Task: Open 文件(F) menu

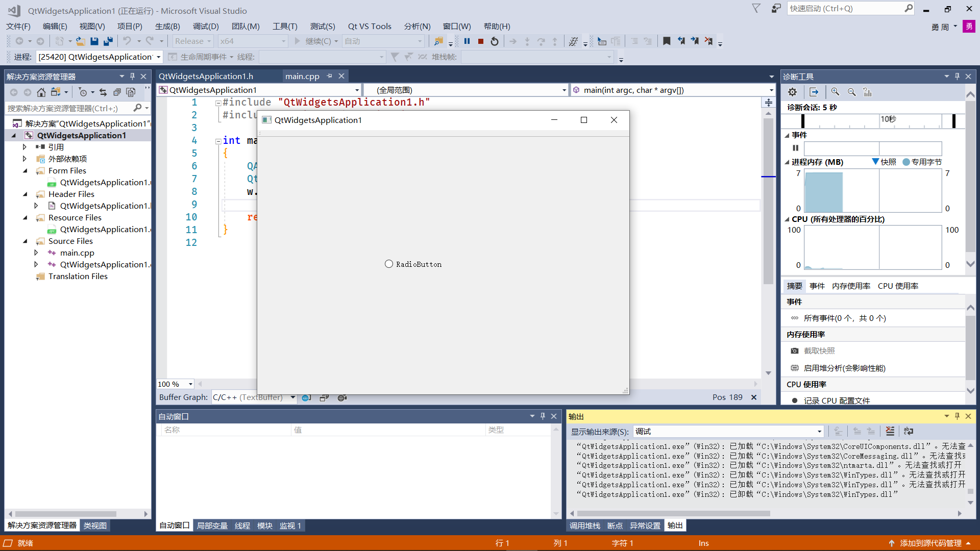Action: (x=18, y=27)
